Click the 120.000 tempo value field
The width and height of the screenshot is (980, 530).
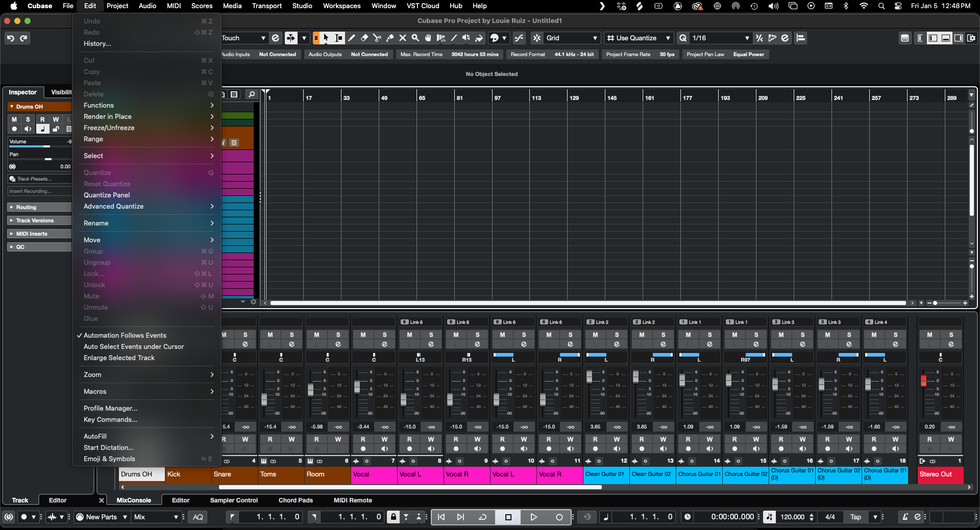792,517
